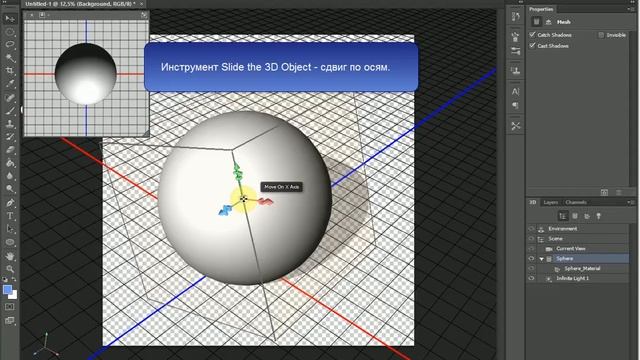Expand the collapsed panel dock

[520, 2]
